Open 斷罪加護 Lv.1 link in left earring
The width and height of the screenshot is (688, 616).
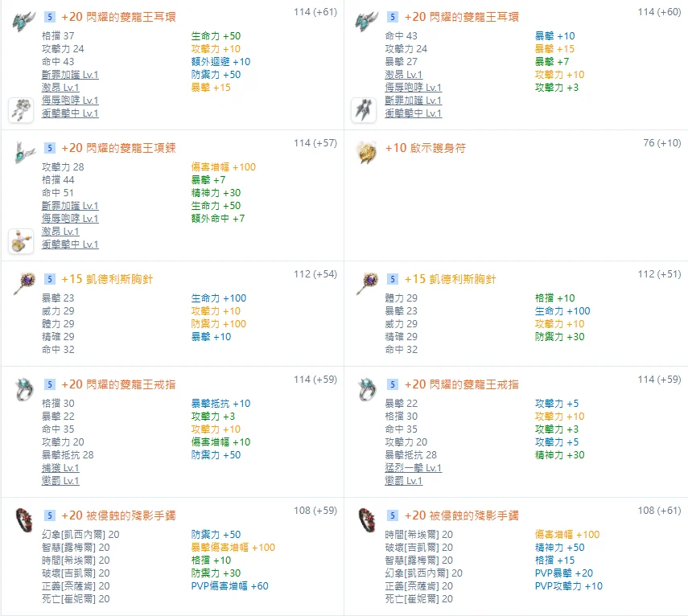[70, 75]
